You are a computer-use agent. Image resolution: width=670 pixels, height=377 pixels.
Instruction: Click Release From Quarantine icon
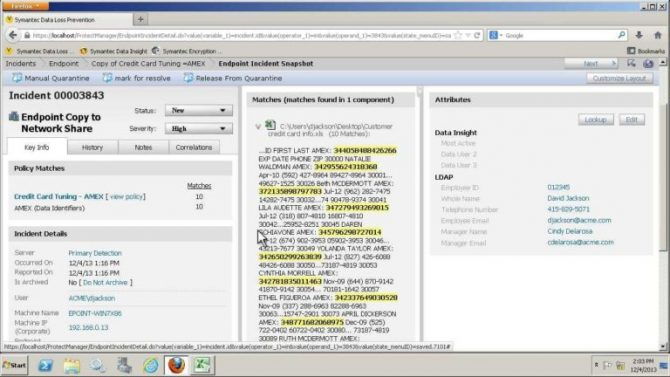pyautogui.click(x=188, y=78)
